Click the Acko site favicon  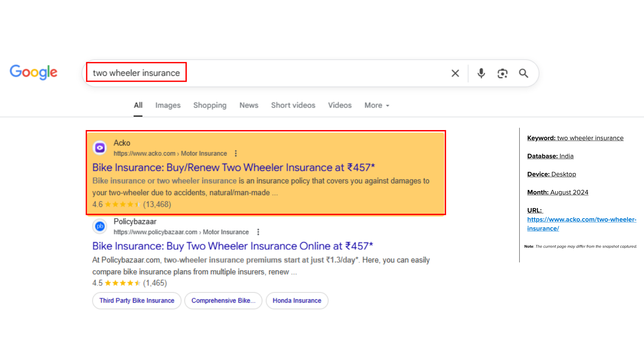point(100,147)
